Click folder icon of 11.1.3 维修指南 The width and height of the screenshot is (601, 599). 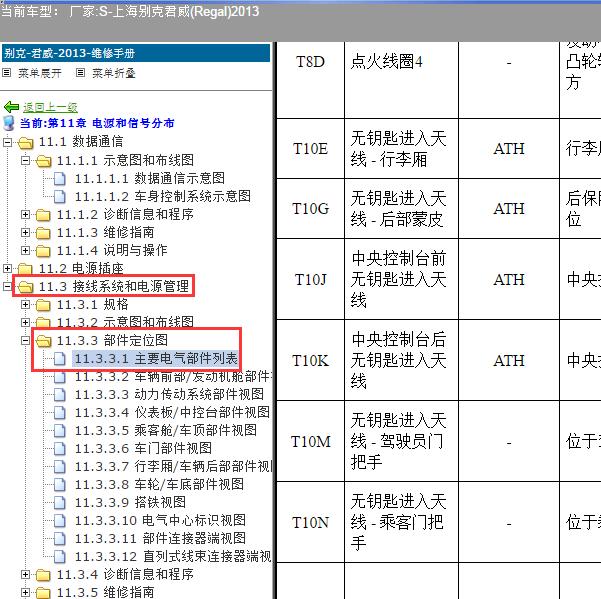(x=43, y=233)
